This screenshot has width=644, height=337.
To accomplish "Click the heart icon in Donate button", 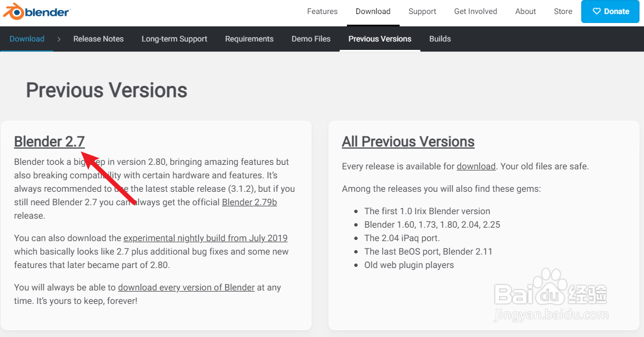I will tap(596, 12).
